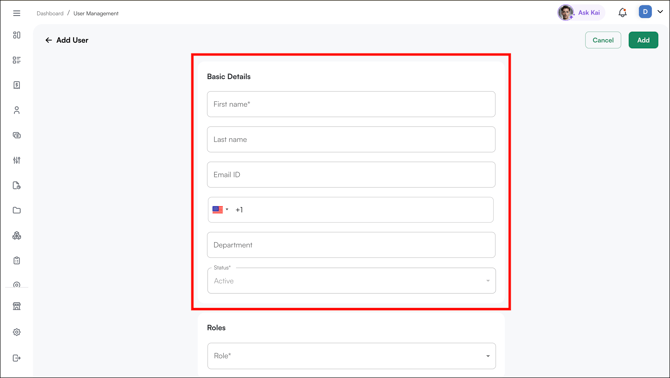Click the back arrow beside Add User

pos(49,40)
